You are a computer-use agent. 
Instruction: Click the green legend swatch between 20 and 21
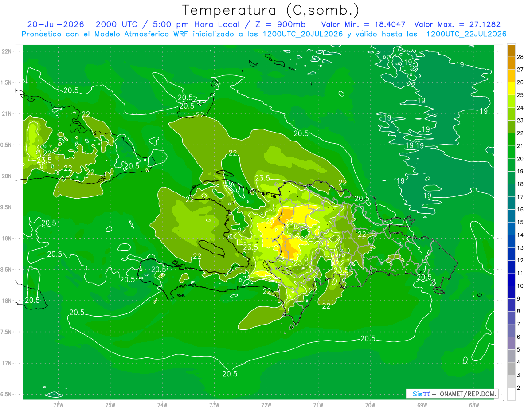click(511, 152)
